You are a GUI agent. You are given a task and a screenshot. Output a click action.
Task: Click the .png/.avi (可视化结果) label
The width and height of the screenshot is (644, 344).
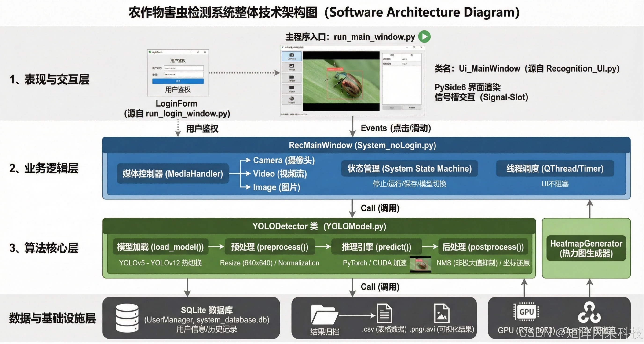[x=442, y=329]
